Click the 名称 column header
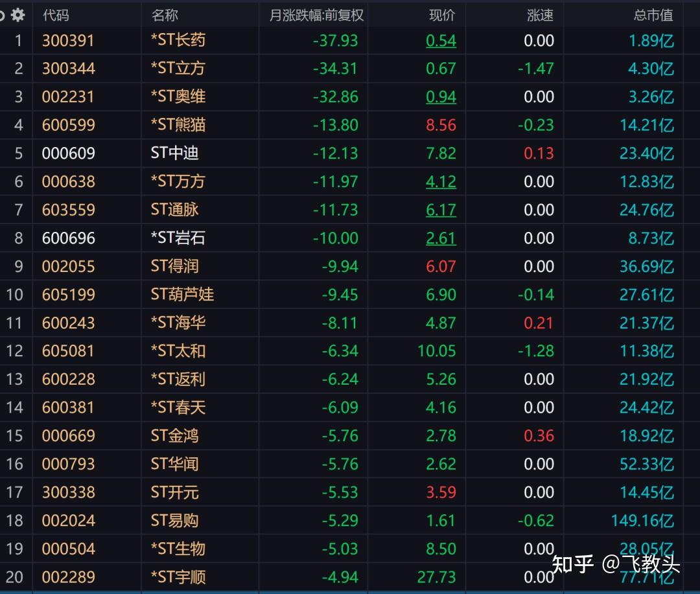 tap(165, 14)
